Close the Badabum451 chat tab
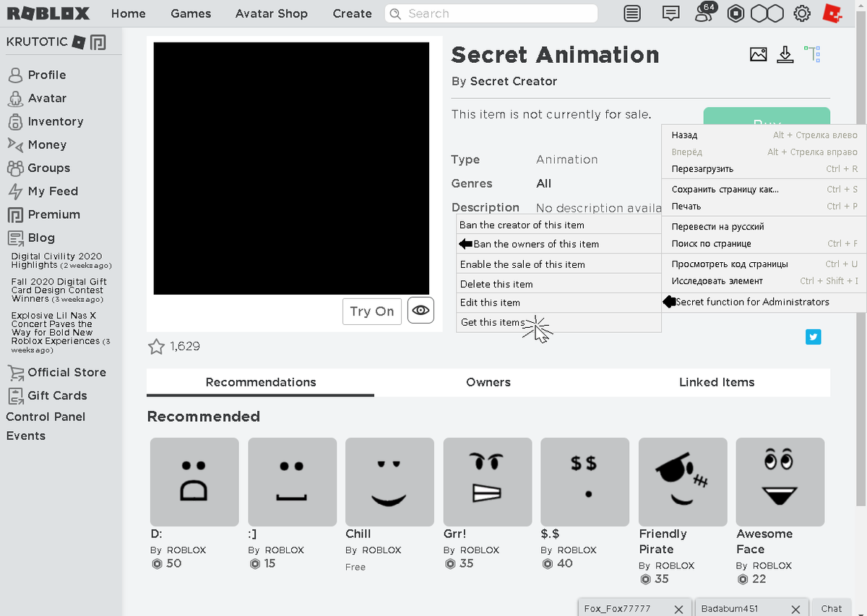 [x=795, y=609]
